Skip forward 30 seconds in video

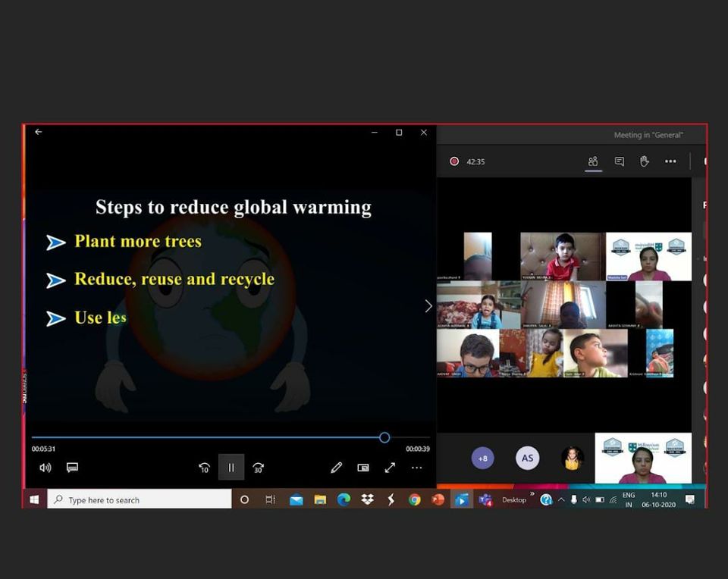pos(259,468)
